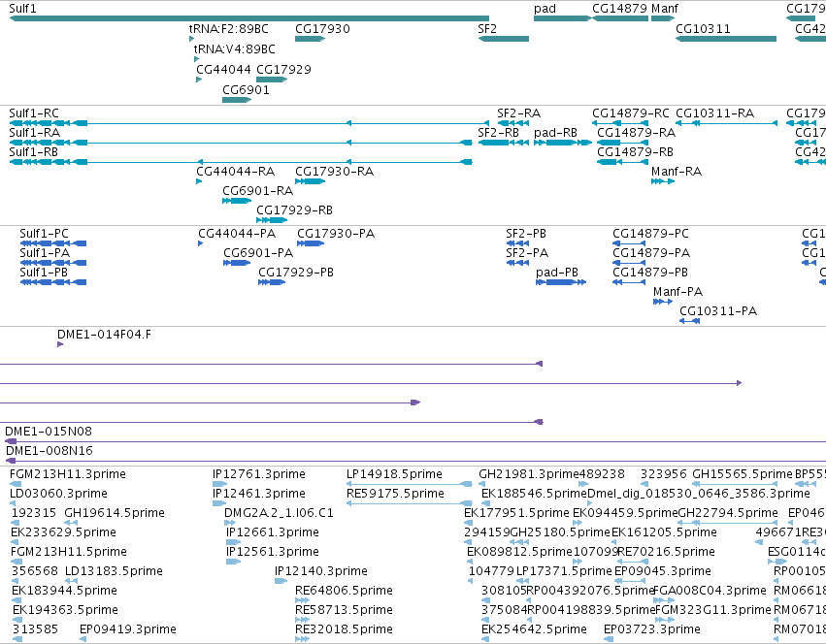The height and width of the screenshot is (644, 826).
Task: Click the RE64806.5prime EST label
Action: click(344, 592)
